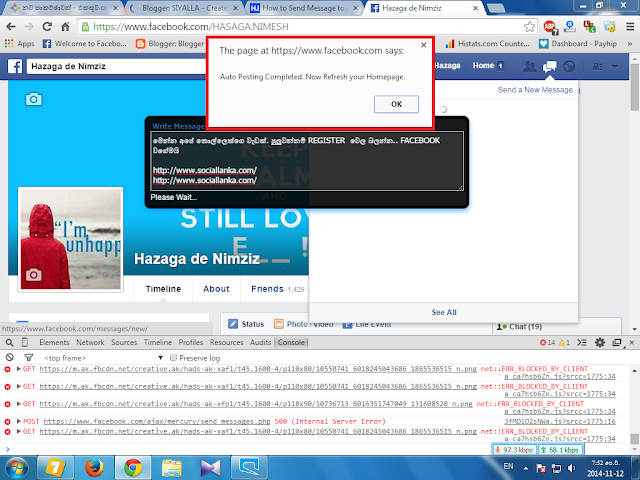Click the DevTools inspect magnifier icon
The height and width of the screenshot is (480, 640).
click(9, 342)
